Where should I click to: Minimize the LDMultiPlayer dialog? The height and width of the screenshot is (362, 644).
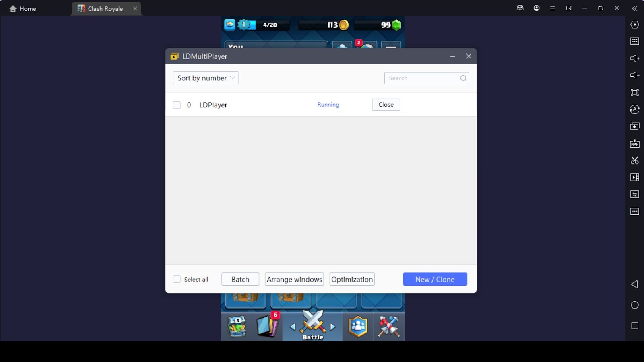(x=452, y=56)
